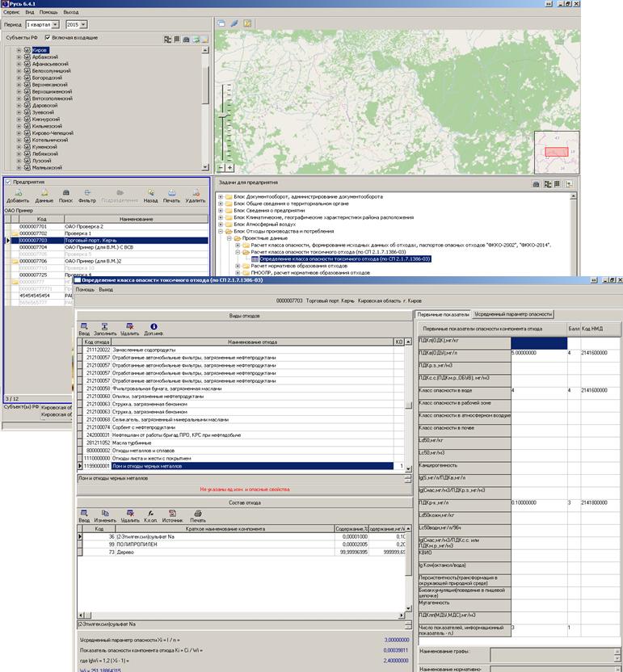This screenshot has height=672, width=623.
Task: Click Удалить icon in enterprises toolbar
Action: [196, 195]
